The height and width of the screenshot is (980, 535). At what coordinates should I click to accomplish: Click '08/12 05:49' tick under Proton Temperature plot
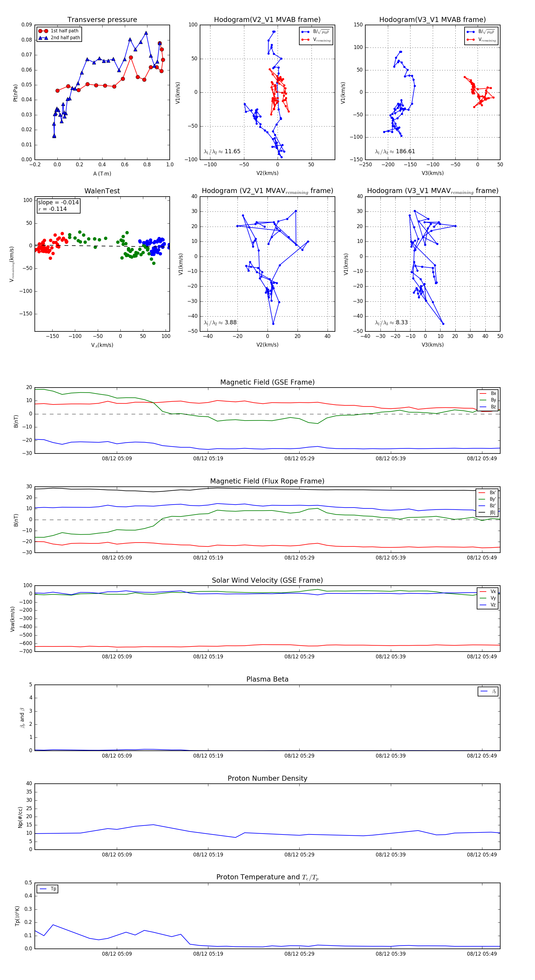coord(482,954)
